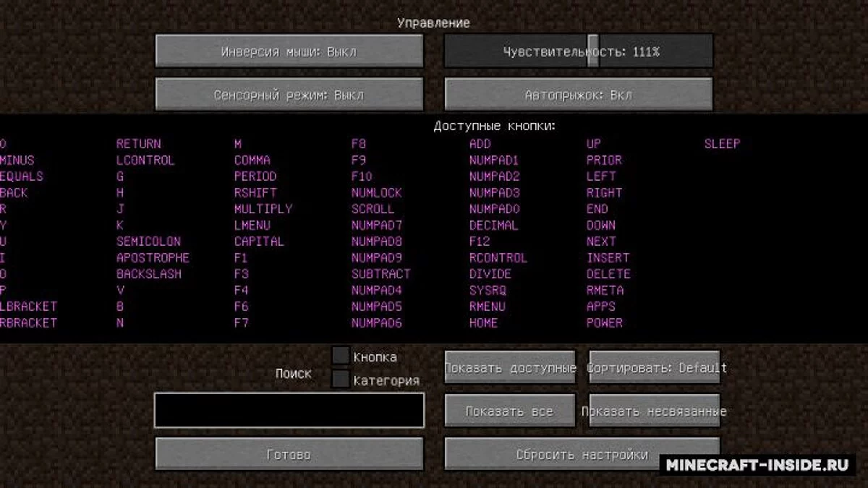Click Сбросить настройки reset button
The width and height of the screenshot is (868, 488).
pyautogui.click(x=582, y=455)
